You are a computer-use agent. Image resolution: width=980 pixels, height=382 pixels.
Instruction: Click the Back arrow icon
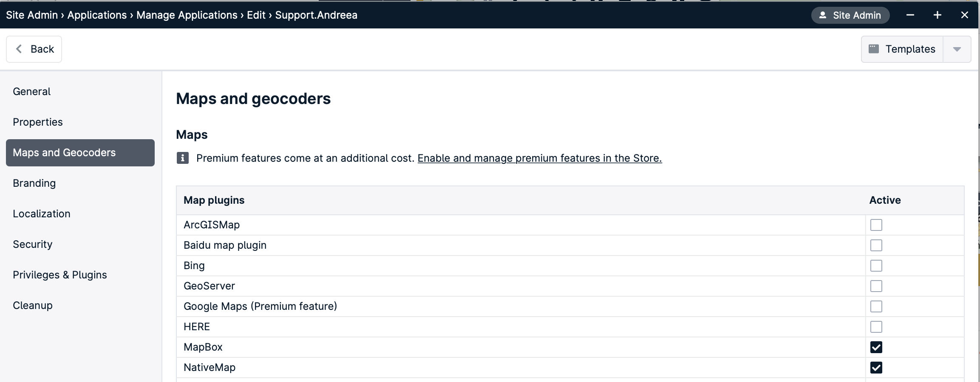point(19,49)
